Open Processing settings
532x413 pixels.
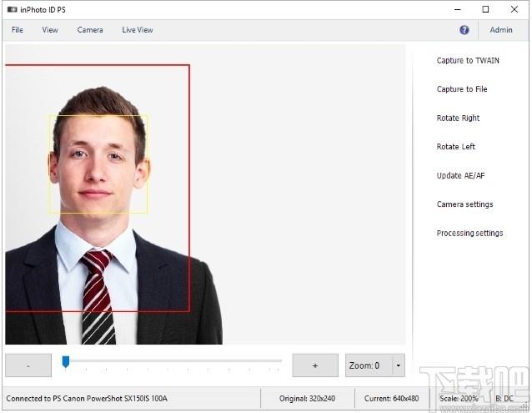coord(469,234)
